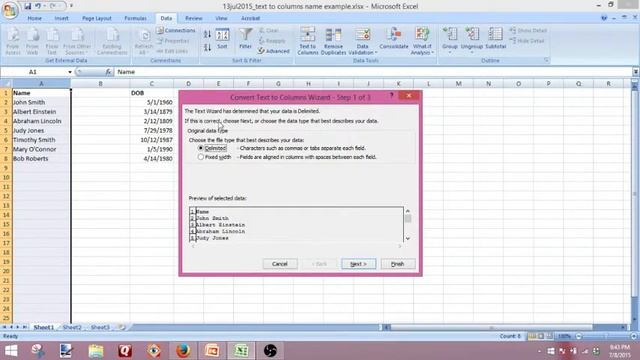Click Show Detail in Outline group

click(528, 31)
